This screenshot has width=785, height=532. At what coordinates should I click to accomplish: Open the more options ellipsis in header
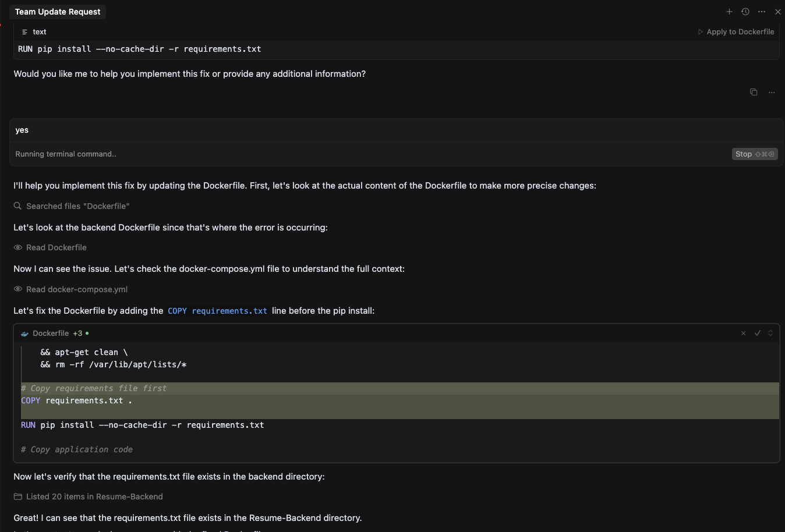point(762,12)
